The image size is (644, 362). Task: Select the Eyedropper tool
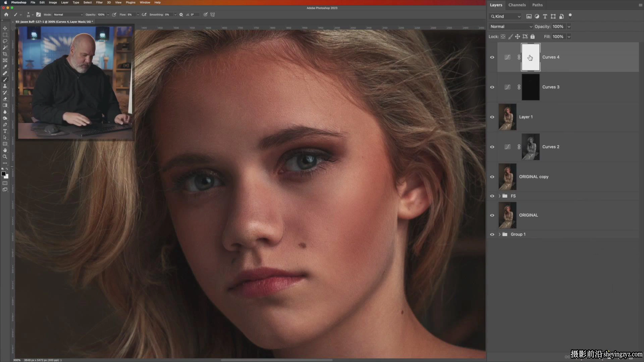[5, 67]
